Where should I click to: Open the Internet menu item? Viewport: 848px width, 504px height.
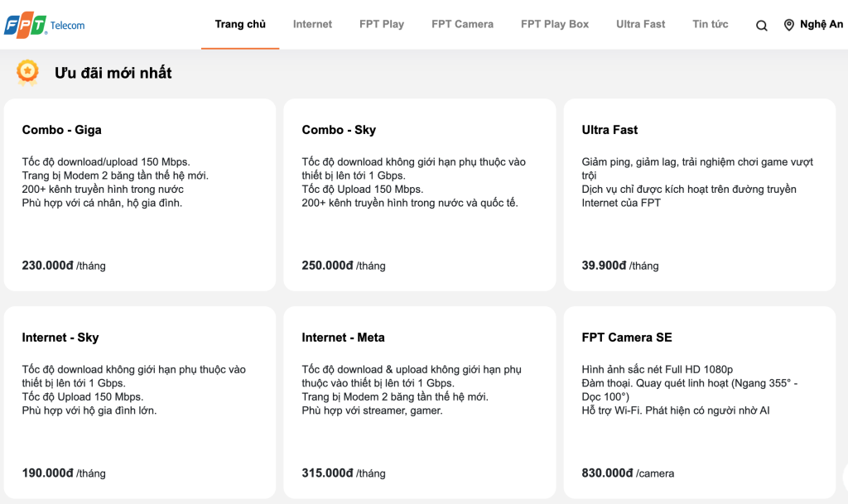pos(312,24)
